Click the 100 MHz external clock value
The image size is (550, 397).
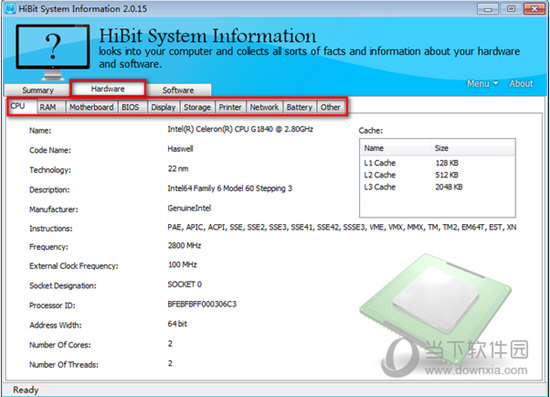(182, 264)
